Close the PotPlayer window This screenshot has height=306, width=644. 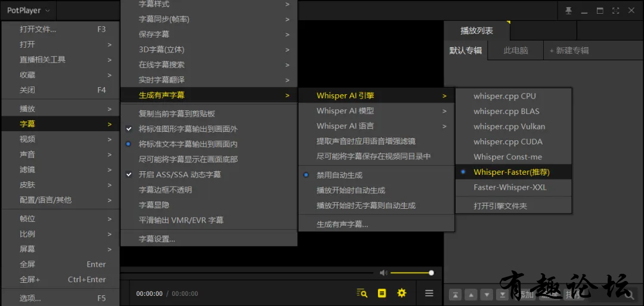tap(631, 11)
